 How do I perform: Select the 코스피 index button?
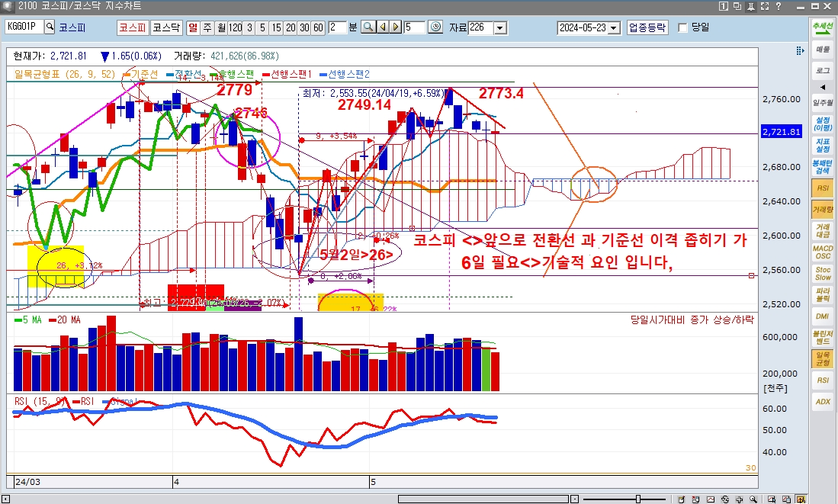pyautogui.click(x=133, y=27)
